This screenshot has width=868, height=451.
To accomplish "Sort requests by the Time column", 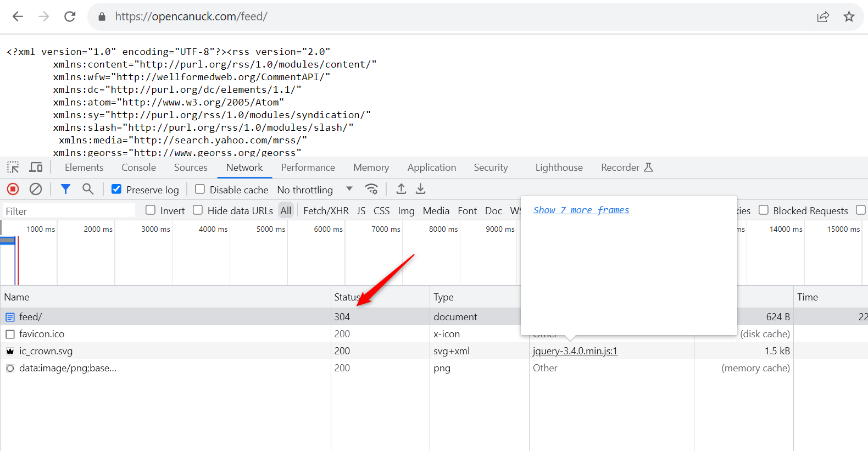I will pyautogui.click(x=831, y=297).
